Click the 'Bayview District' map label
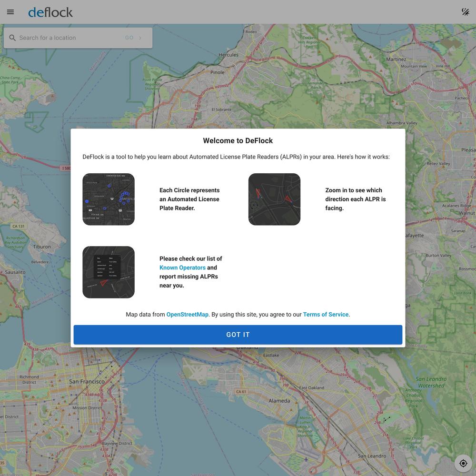This screenshot has width=476, height=476. tap(117, 443)
